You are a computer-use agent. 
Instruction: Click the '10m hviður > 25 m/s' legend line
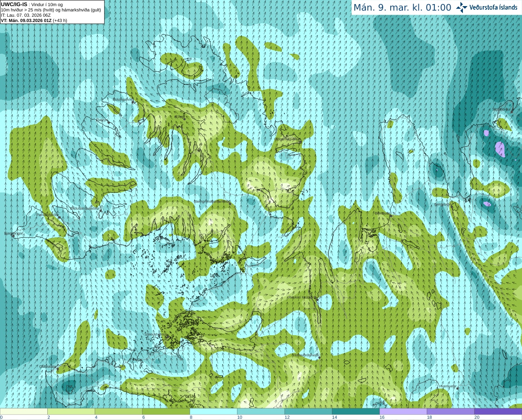click(51, 10)
